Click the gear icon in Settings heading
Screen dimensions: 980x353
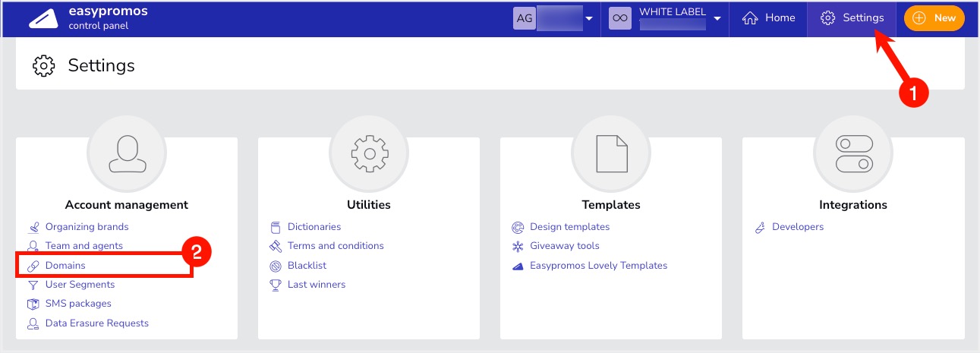[44, 65]
